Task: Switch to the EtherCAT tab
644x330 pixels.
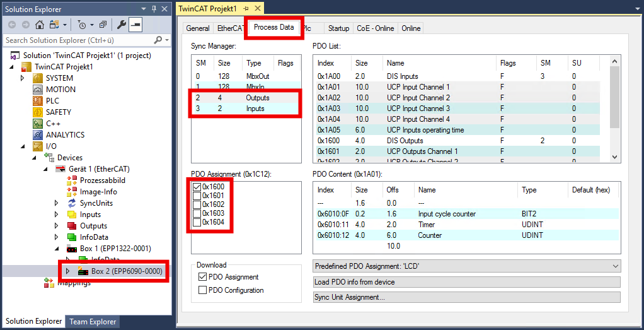Action: pyautogui.click(x=229, y=28)
